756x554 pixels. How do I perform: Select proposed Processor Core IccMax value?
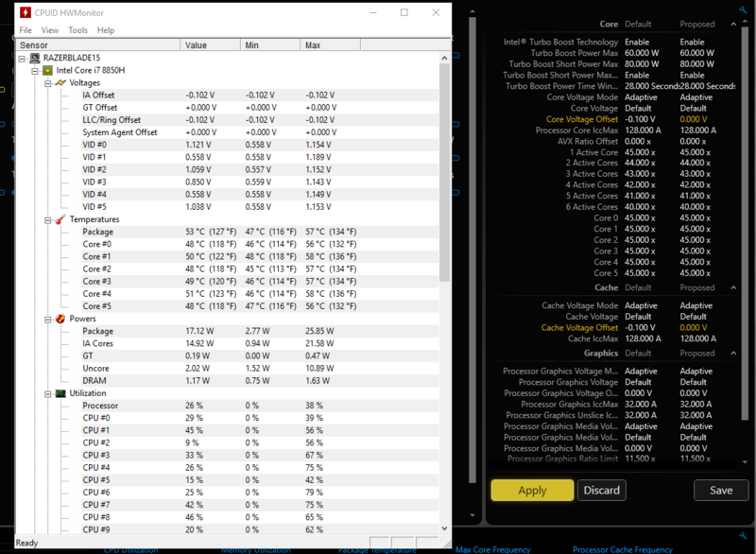(698, 130)
